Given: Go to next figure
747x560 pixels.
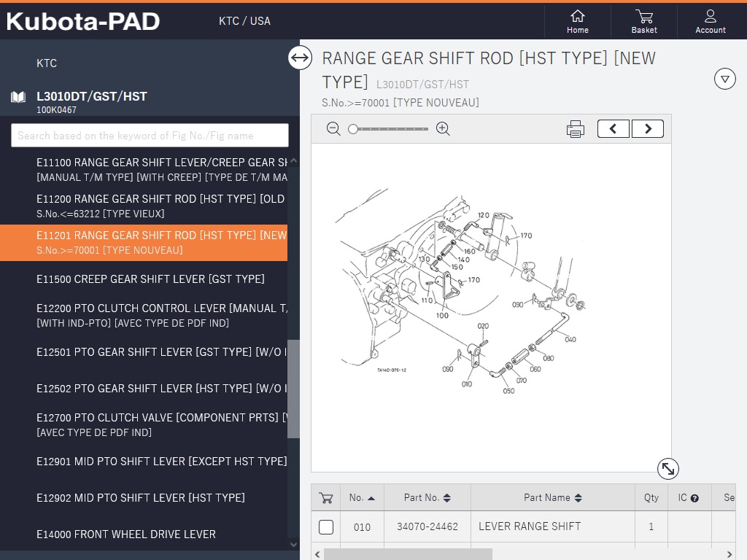Looking at the screenshot, I should coord(648,128).
